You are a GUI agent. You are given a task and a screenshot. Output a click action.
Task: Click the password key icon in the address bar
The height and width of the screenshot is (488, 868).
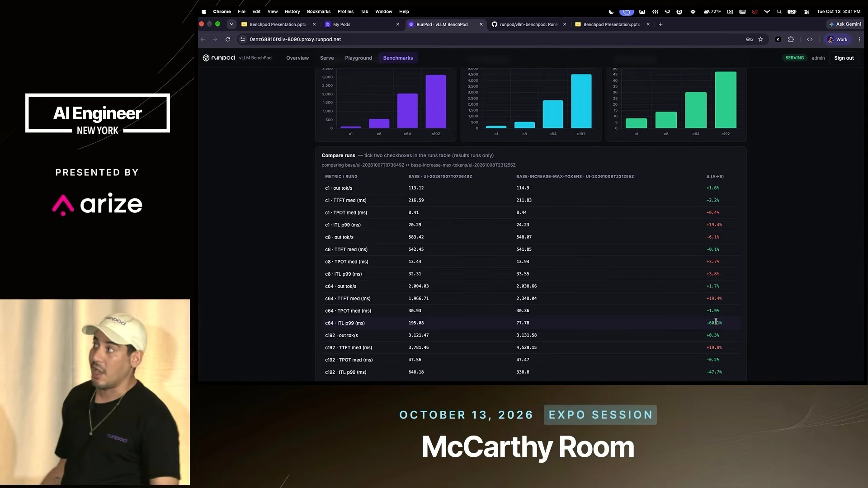coord(749,39)
